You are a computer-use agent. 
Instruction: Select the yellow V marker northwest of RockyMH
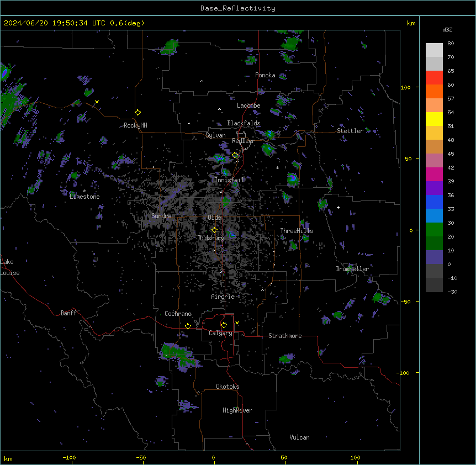coord(97,102)
